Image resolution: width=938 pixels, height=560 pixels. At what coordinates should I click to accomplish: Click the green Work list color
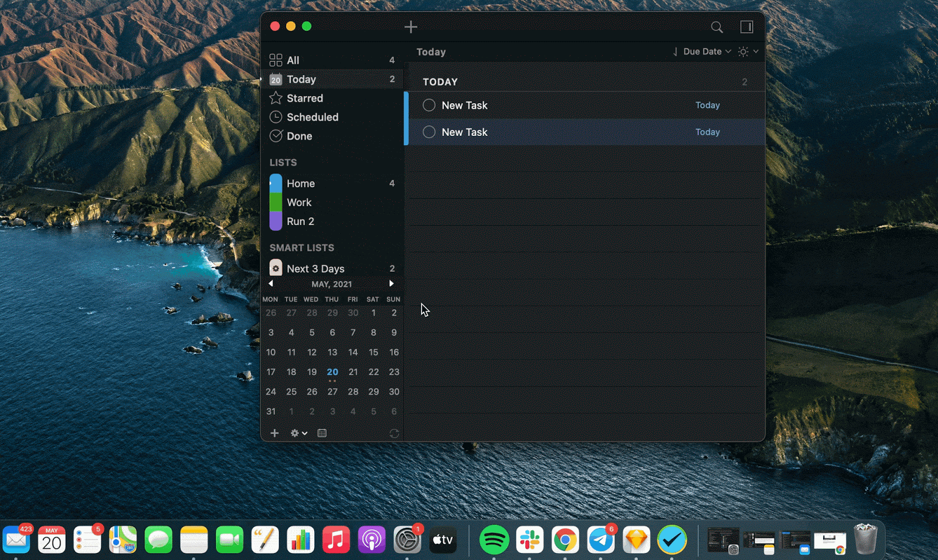(276, 203)
